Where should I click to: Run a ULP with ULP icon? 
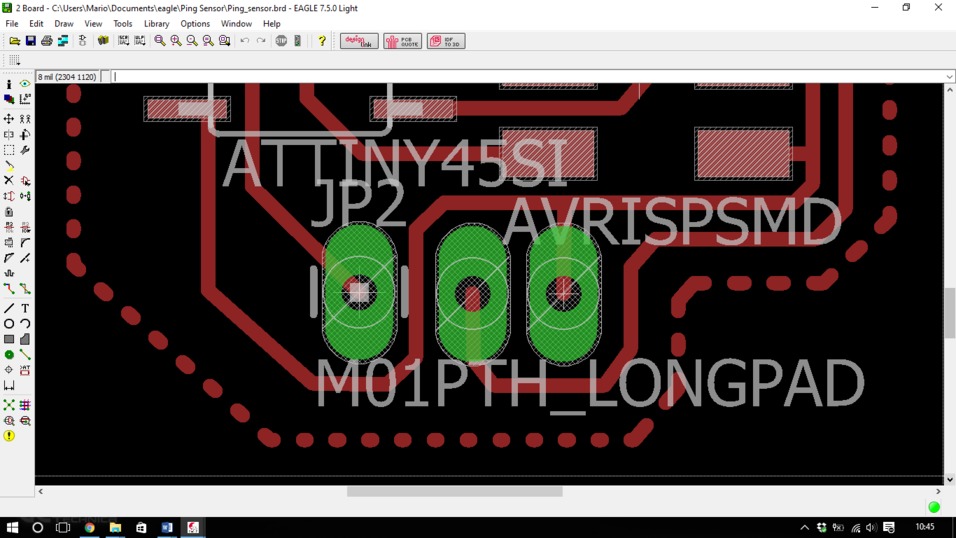pyautogui.click(x=140, y=41)
